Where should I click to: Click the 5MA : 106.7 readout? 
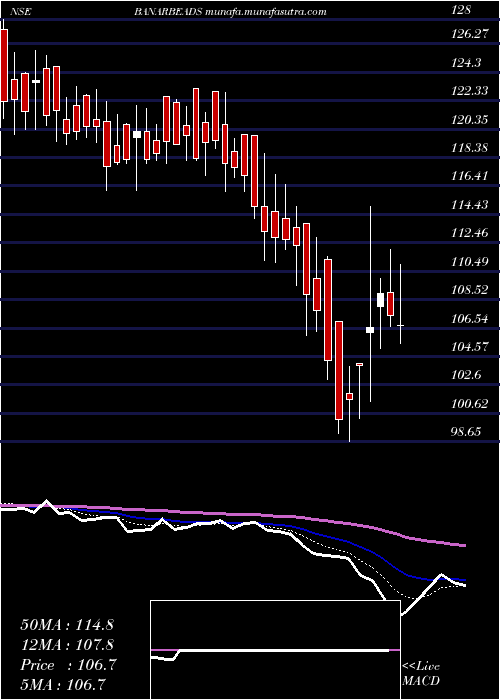(x=65, y=685)
